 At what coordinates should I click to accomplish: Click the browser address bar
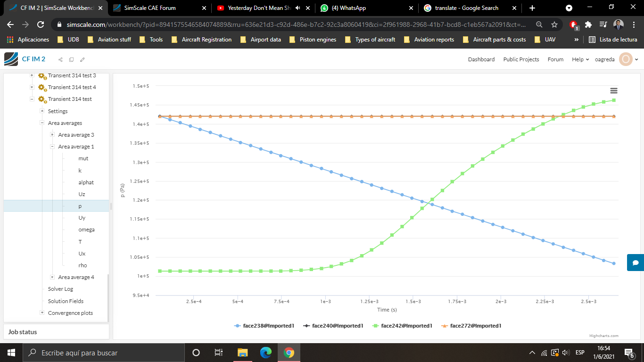point(297,25)
